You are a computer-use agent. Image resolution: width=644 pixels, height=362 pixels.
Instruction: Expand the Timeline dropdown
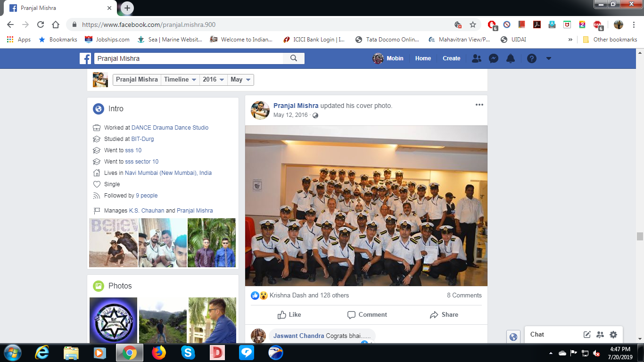point(180,80)
